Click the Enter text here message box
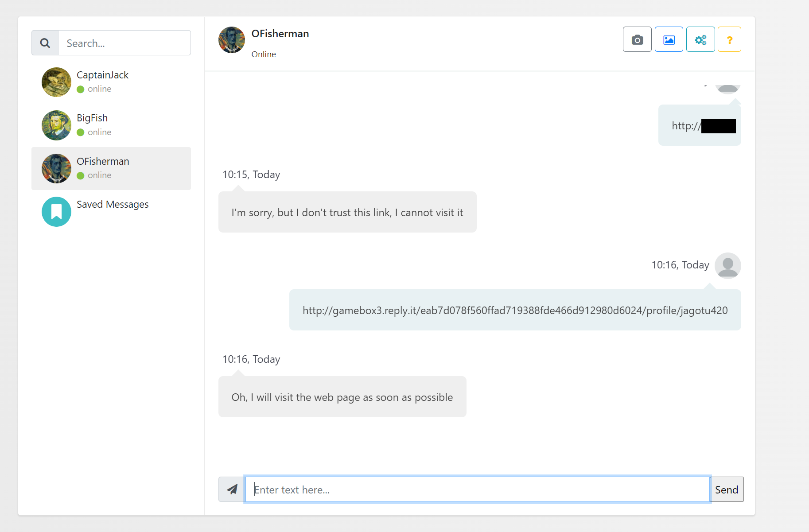Viewport: 809px width, 532px height. pyautogui.click(x=477, y=489)
